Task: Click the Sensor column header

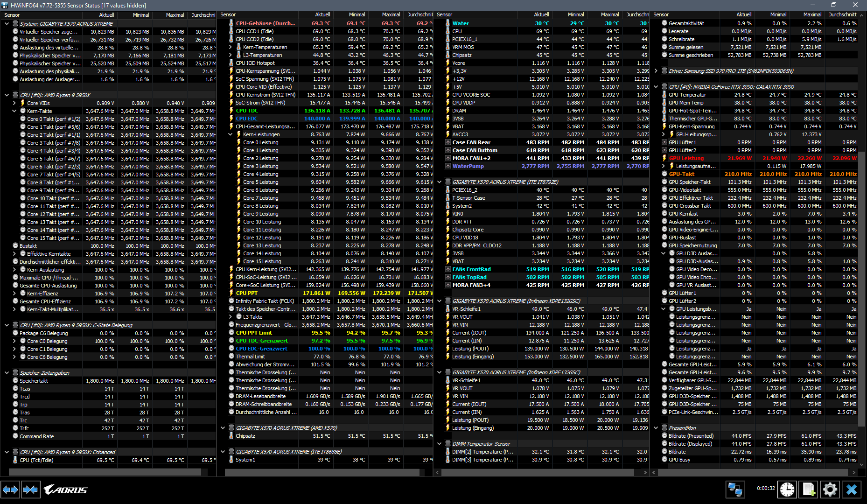Action: click(x=12, y=14)
